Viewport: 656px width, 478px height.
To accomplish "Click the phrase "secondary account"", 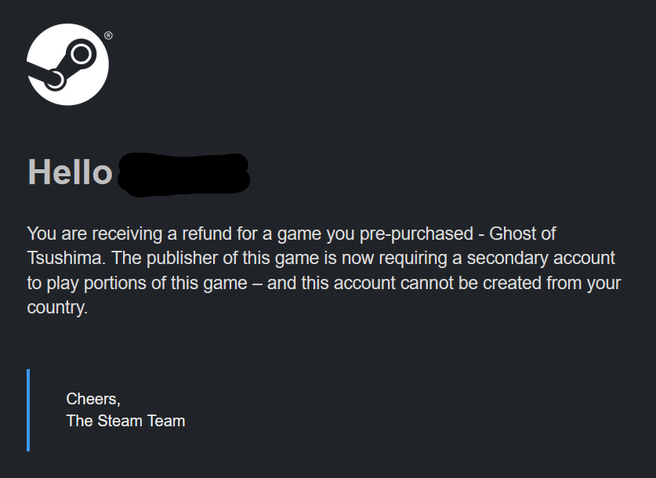I will click(x=548, y=259).
